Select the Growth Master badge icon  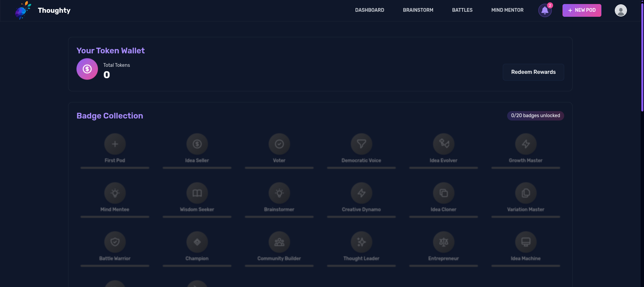pos(526,144)
